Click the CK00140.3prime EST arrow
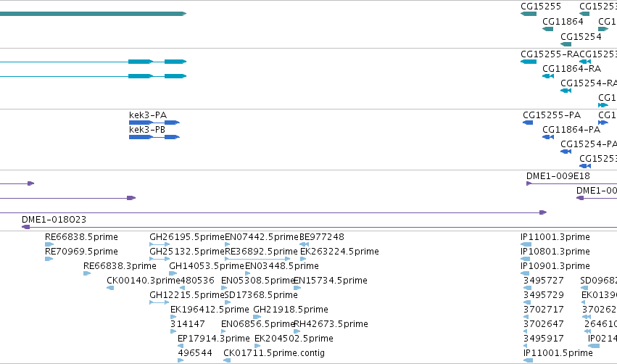Screen dimensions: 617x364 click(x=110, y=288)
